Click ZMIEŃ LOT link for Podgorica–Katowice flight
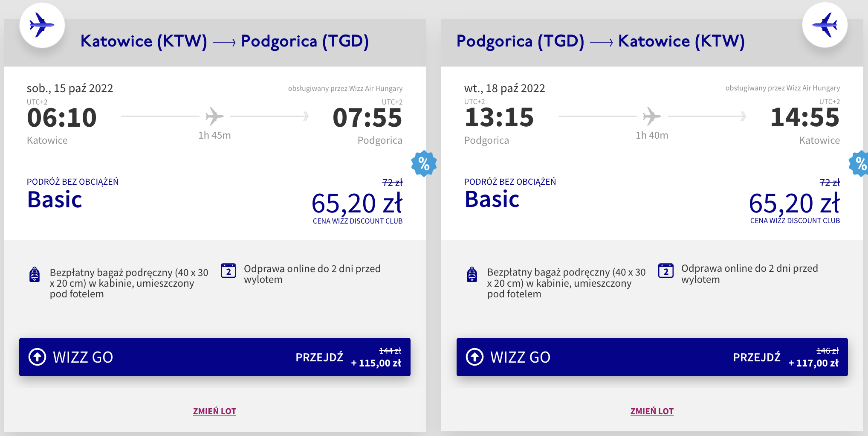This screenshot has height=436, width=868. tap(652, 411)
